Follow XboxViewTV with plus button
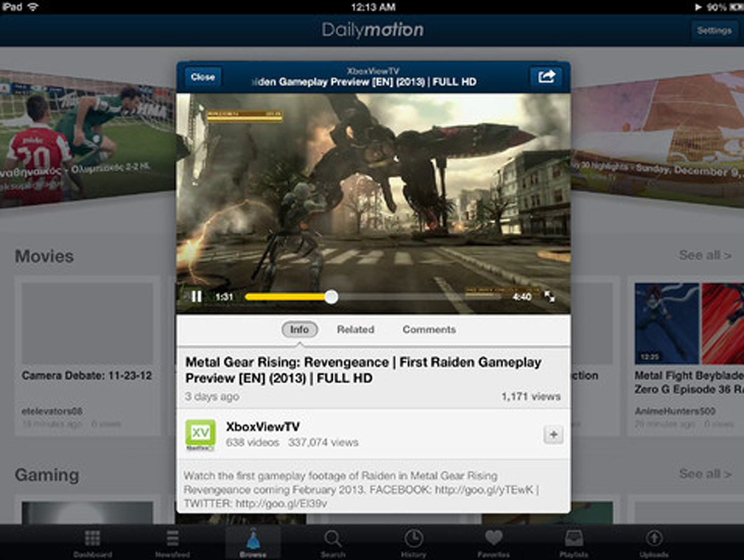This screenshot has width=744, height=560. 553,435
